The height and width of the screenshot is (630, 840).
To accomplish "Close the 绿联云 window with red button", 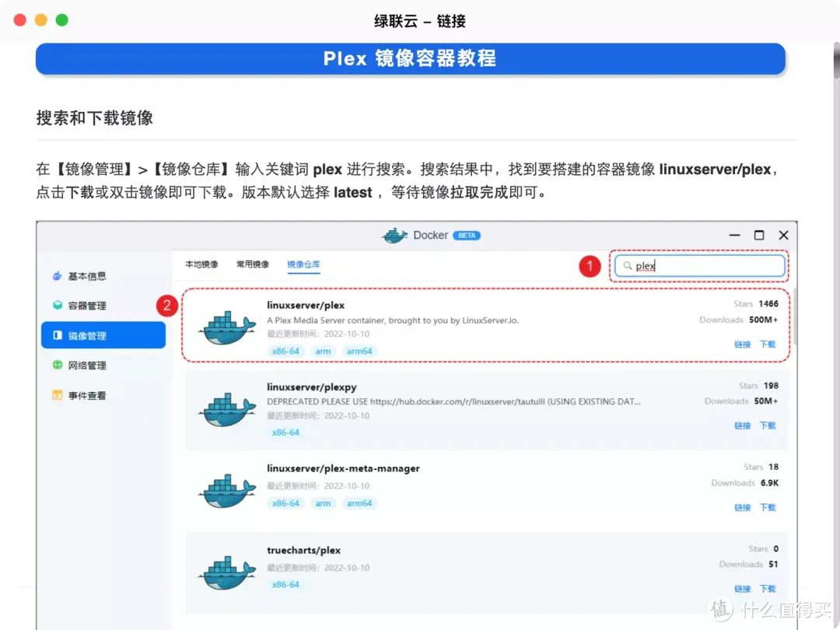I will point(19,20).
